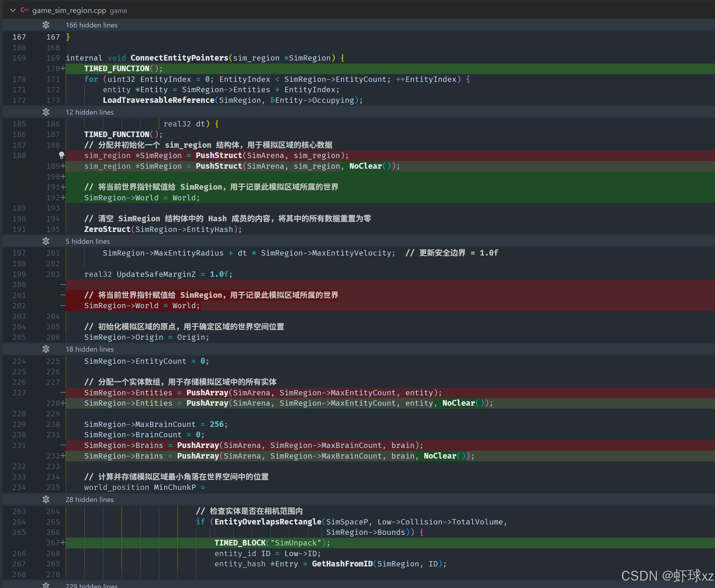Click the '18 hidden lines' text label
Viewport: 715px width, 588px height.
90,349
